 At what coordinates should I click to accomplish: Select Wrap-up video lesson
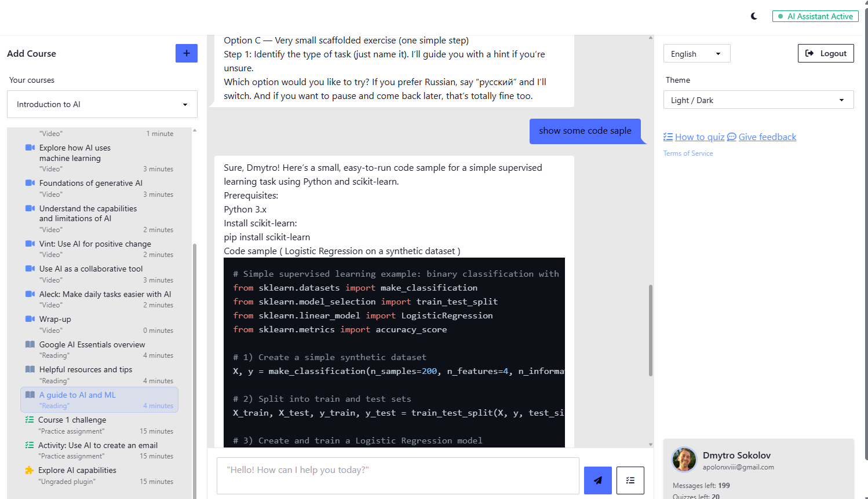[55, 320]
